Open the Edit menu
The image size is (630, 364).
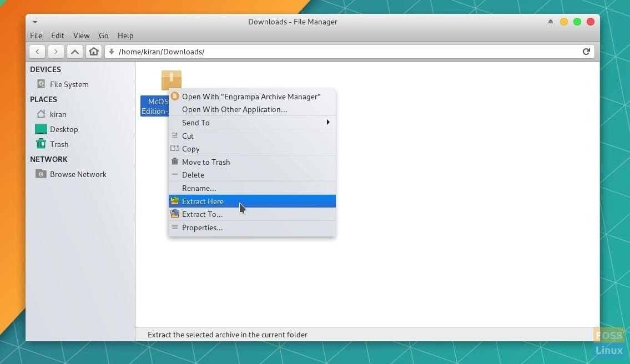tap(58, 36)
